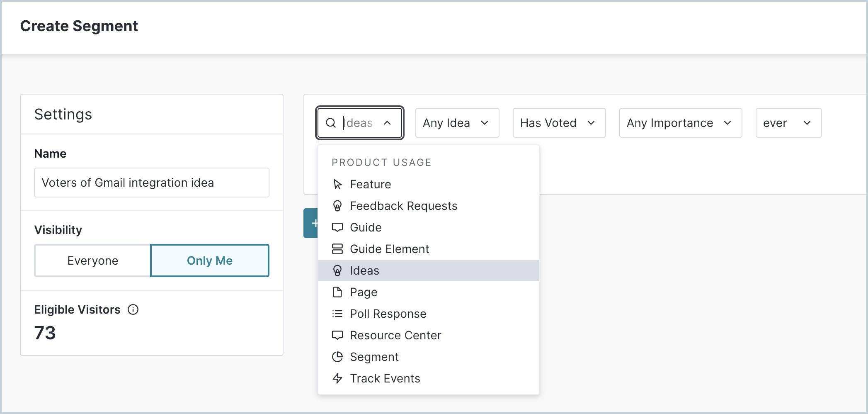Open the Any Idea dropdown
Image resolution: width=868 pixels, height=414 pixels.
[456, 123]
